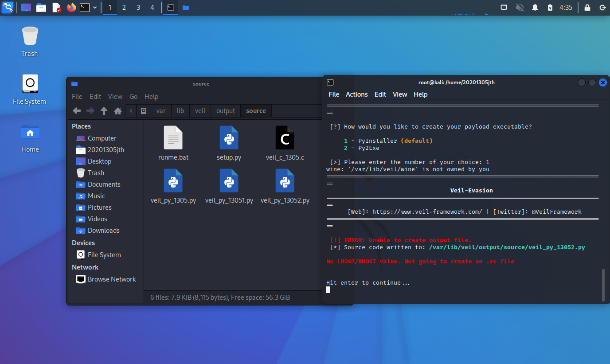Image resolution: width=610 pixels, height=364 pixels.
Task: Launch the terminal emulator from the panel
Action: (85, 8)
